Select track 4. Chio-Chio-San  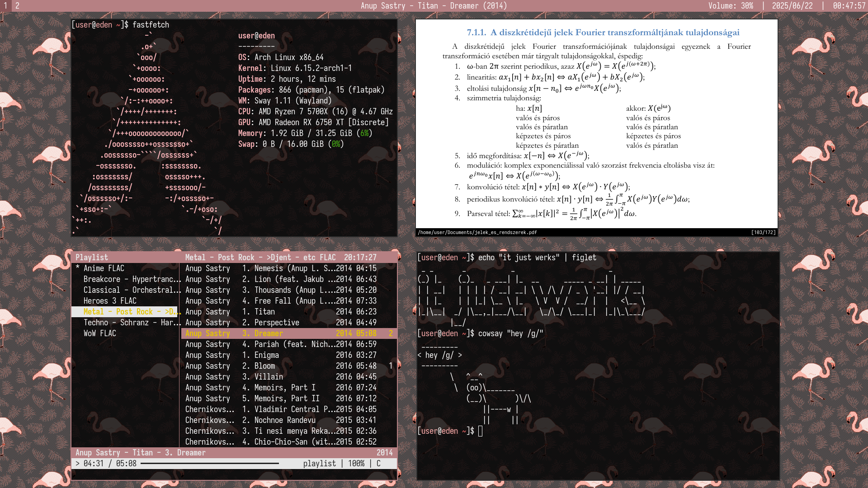coord(289,442)
